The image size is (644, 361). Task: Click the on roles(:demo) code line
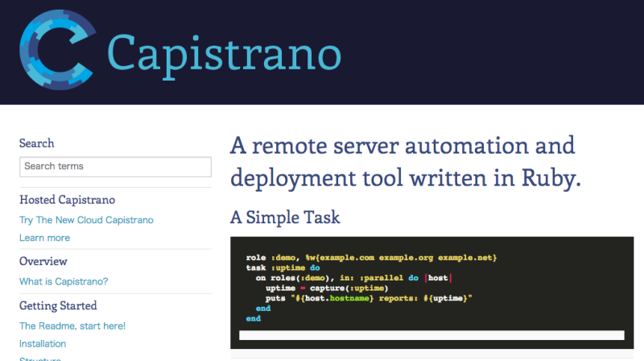pyautogui.click(x=353, y=278)
